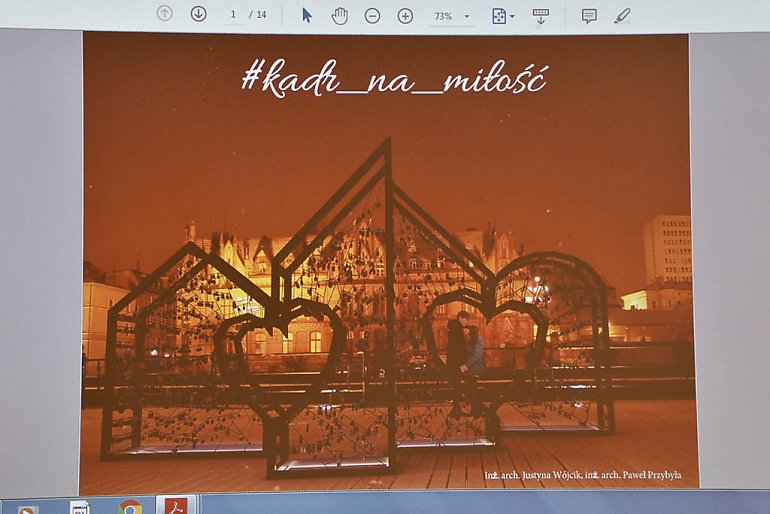The width and height of the screenshot is (770, 514).
Task: Click the current page number field
Action: 234,15
